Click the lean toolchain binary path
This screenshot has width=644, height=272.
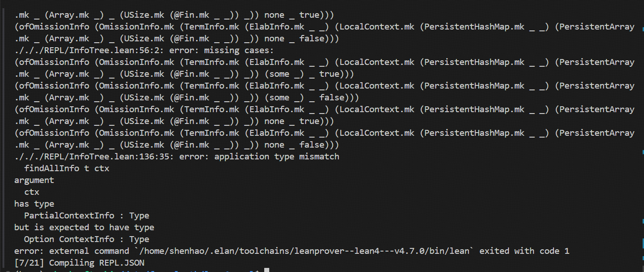point(305,251)
